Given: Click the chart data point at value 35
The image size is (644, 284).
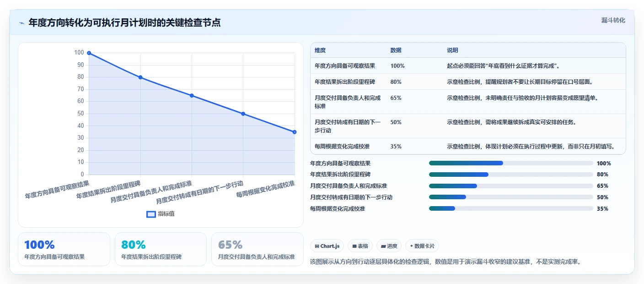Looking at the screenshot, I should [x=295, y=132].
